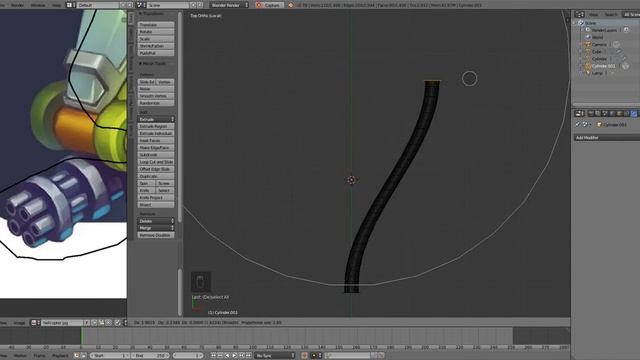Click the Push/Pull button
Image resolution: width=640 pixels, height=360 pixels.
(x=156, y=53)
